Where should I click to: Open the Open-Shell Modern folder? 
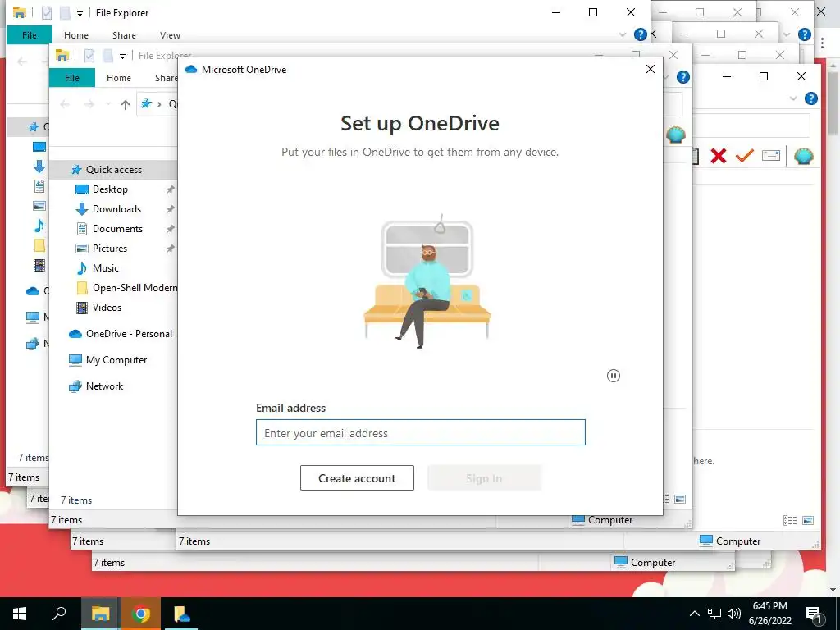(x=135, y=288)
